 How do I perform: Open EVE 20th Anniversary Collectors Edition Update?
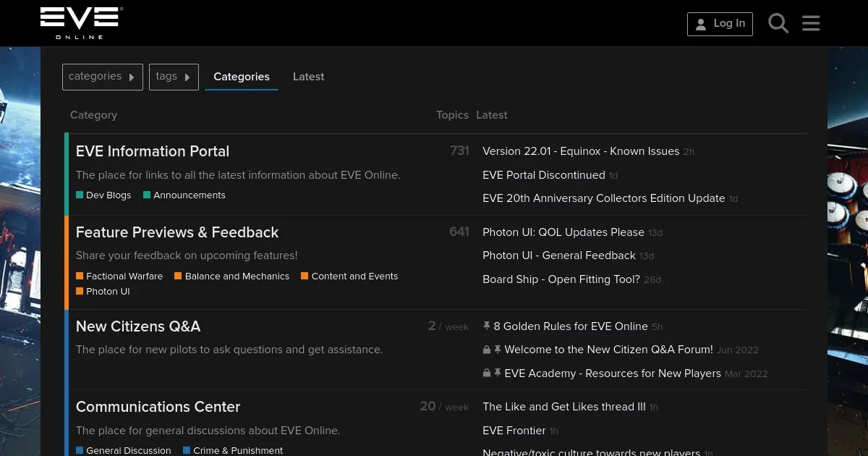pos(604,198)
